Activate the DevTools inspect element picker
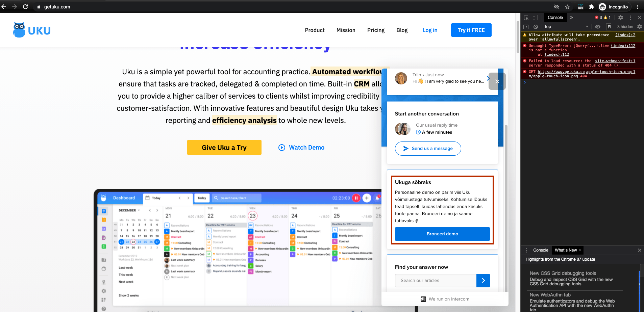644x312 pixels. pos(526,18)
